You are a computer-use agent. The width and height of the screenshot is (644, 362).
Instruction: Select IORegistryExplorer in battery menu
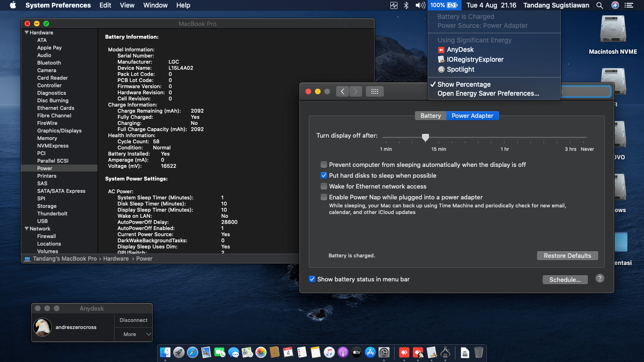pos(475,59)
